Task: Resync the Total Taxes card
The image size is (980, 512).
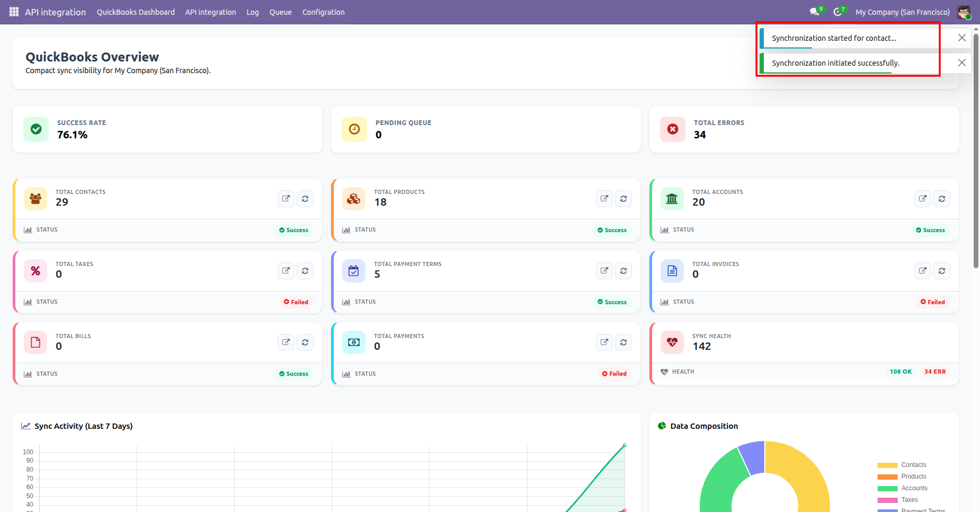Action: click(305, 271)
